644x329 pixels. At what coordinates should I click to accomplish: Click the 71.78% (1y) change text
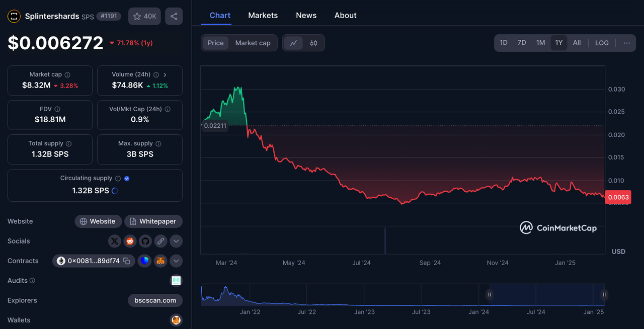[x=135, y=43]
